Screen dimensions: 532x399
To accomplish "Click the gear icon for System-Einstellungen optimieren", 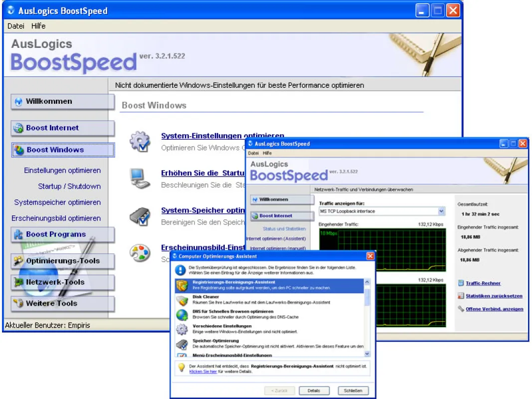I will coord(140,141).
